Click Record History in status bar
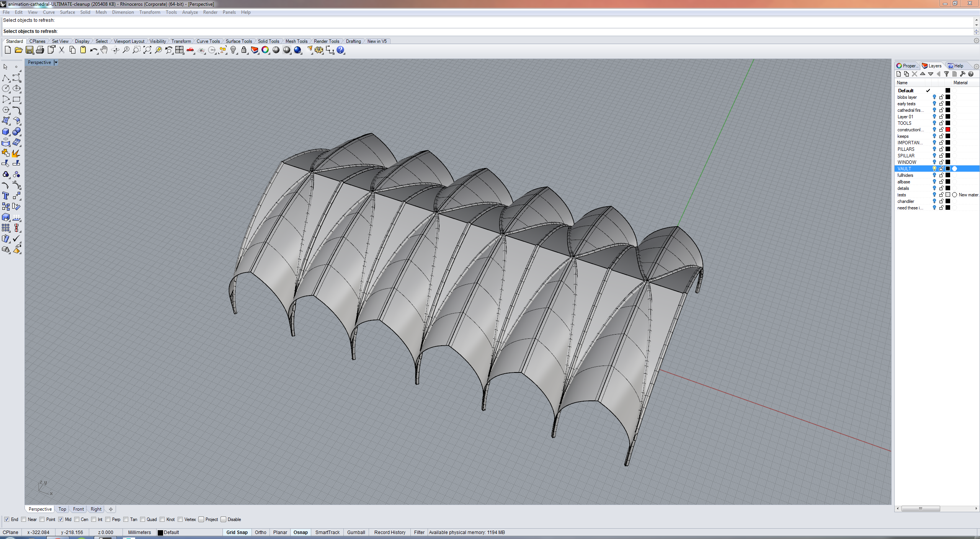This screenshot has width=980, height=539. click(x=390, y=532)
